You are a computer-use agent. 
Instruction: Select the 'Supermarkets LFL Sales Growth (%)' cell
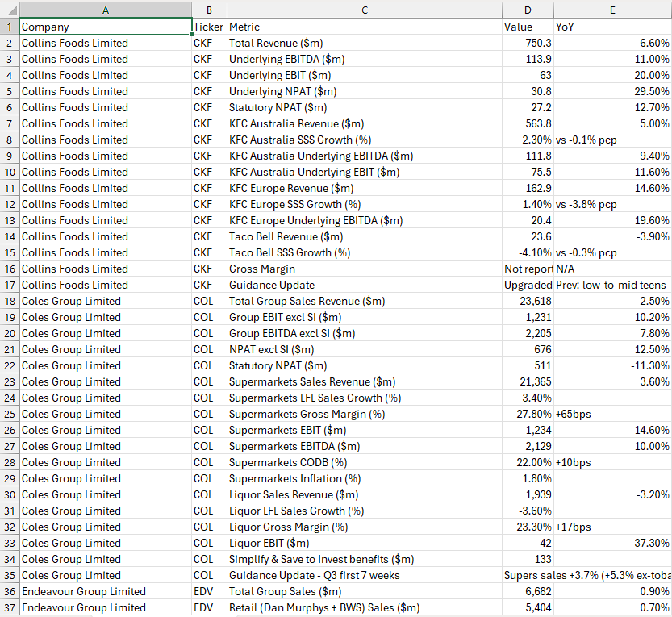click(x=365, y=398)
